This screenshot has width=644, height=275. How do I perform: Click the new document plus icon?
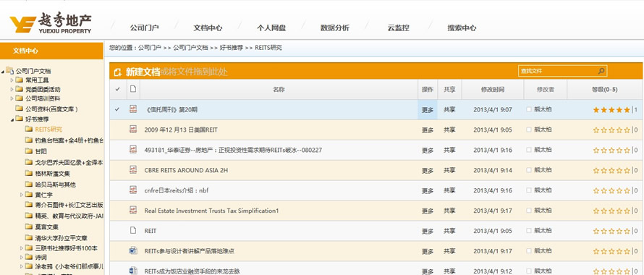117,72
